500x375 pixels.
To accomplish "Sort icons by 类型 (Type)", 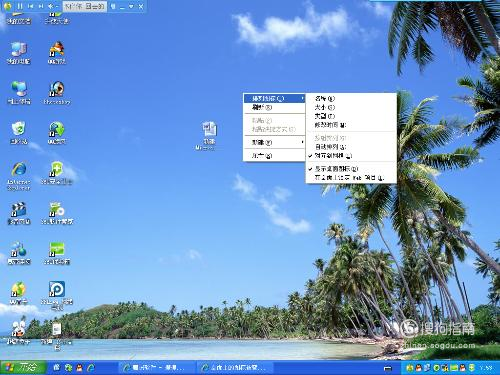I will 351,116.
